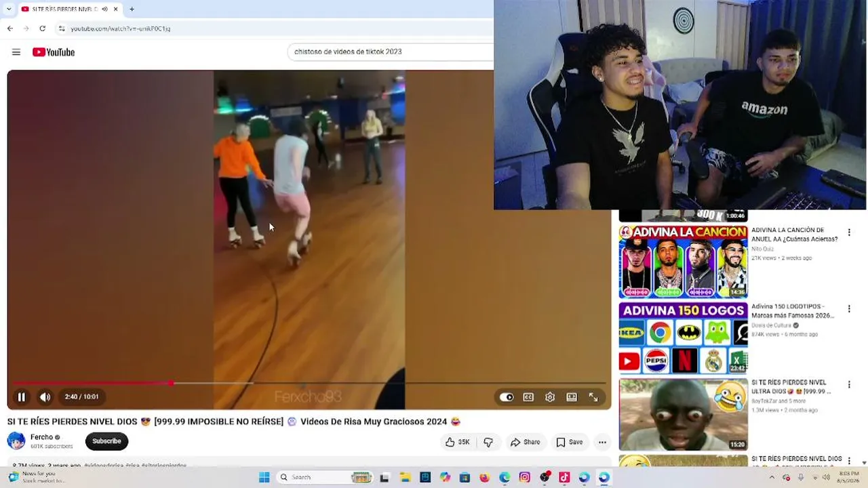Screen dimensions: 868x488
Task: Open the ADIVINA 150 LOGOS video thumbnail
Action: click(683, 338)
